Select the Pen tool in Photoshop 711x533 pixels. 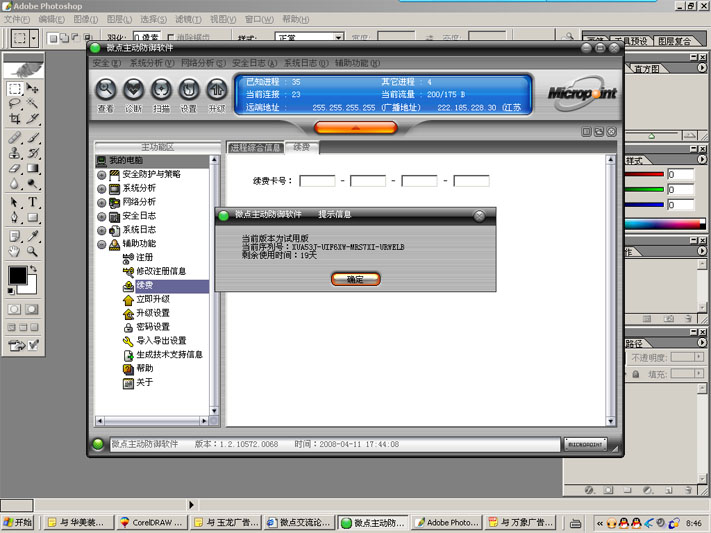click(15, 217)
